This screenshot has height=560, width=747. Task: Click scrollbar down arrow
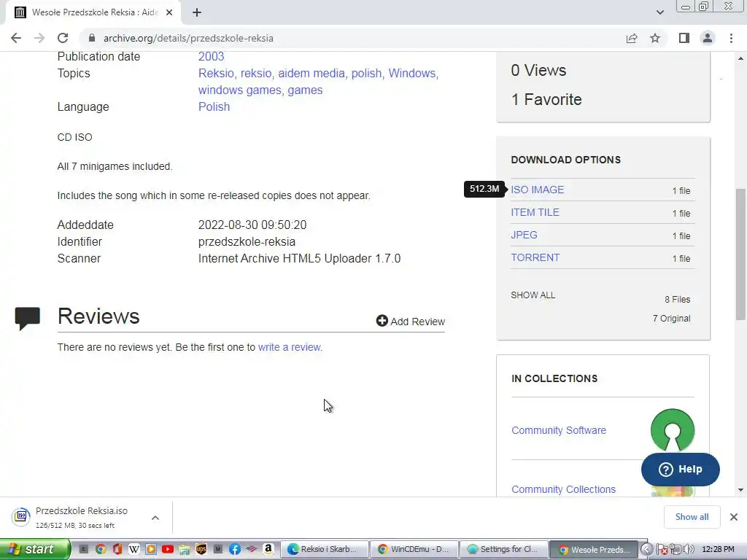point(740,489)
